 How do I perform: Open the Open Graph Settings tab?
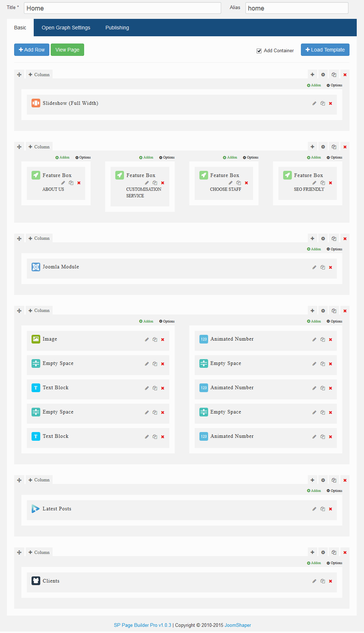coord(66,28)
